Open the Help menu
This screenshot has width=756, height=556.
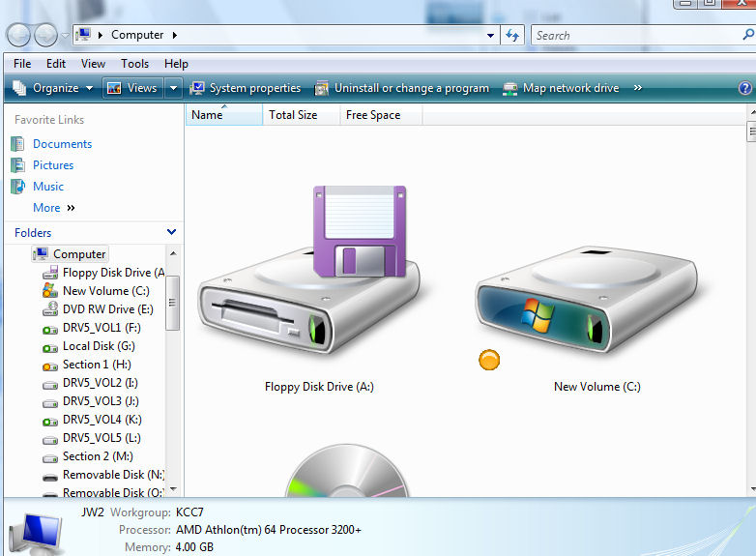[x=176, y=64]
